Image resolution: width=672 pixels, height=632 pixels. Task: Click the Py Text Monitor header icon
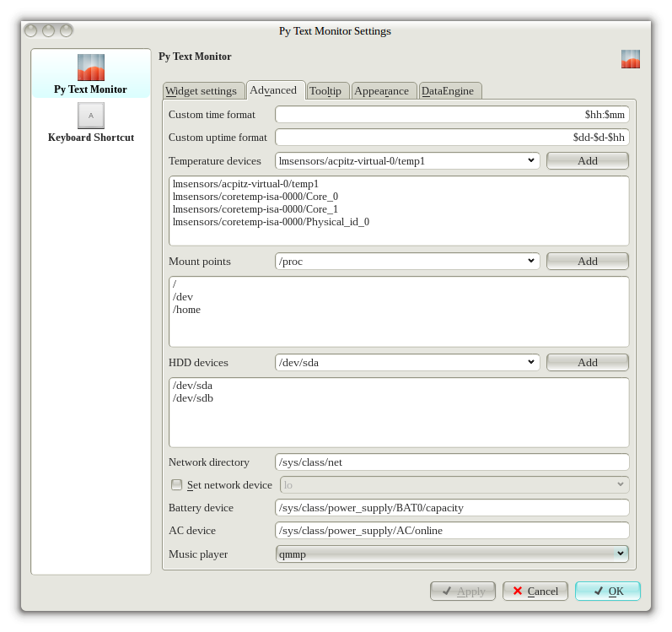pyautogui.click(x=630, y=59)
